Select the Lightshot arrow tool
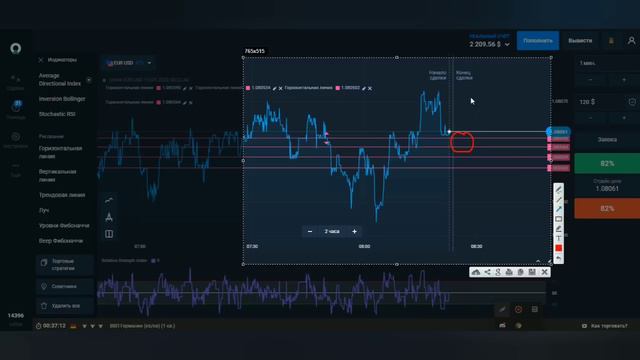The image size is (640, 360). [x=558, y=209]
